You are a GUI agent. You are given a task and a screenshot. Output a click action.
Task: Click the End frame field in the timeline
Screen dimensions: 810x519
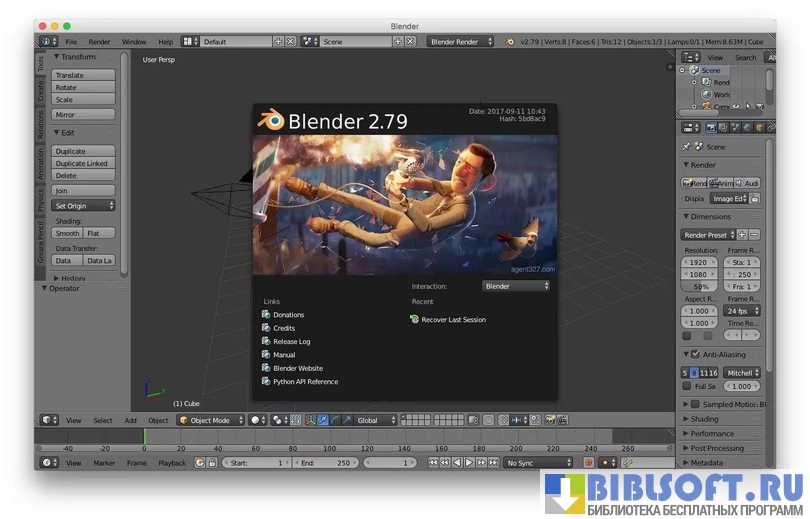[x=329, y=463]
